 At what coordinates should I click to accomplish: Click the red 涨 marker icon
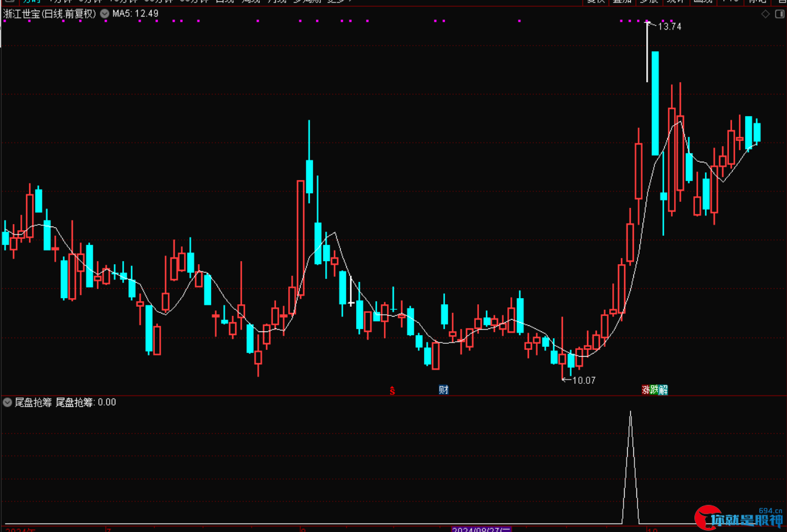[646, 389]
